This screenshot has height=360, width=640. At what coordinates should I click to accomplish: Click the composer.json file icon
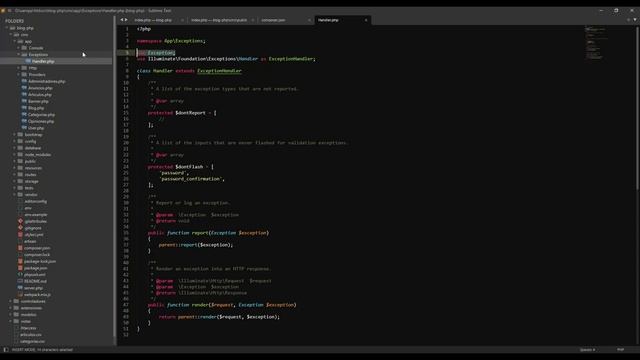20,248
